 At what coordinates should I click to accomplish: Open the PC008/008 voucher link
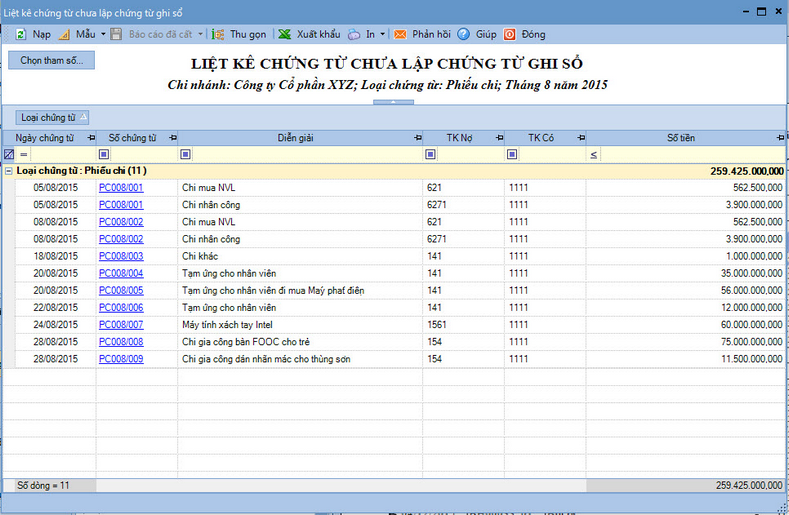(x=121, y=342)
